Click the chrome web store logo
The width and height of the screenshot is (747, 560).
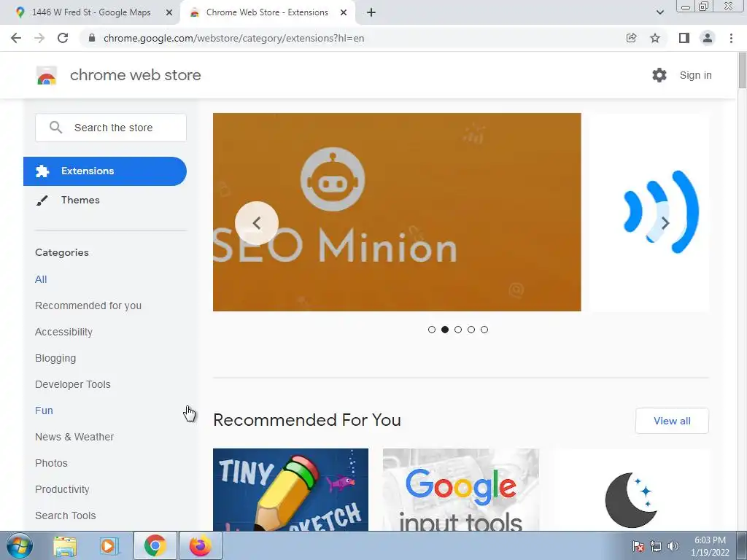(47, 75)
